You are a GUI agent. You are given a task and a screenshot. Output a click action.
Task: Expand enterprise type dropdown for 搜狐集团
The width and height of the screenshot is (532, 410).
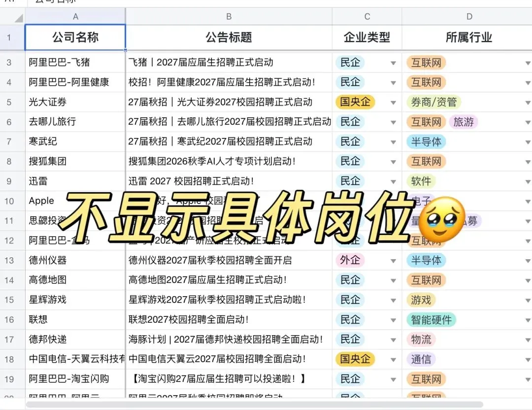click(x=393, y=162)
